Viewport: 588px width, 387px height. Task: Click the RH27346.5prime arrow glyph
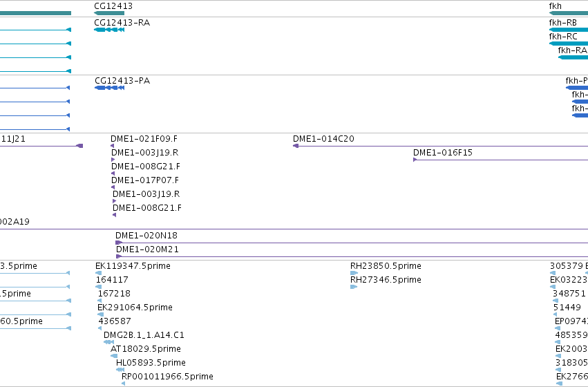(354, 287)
